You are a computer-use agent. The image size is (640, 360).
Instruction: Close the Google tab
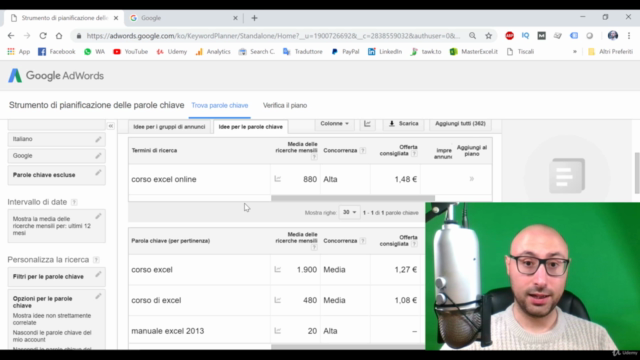coord(235,18)
